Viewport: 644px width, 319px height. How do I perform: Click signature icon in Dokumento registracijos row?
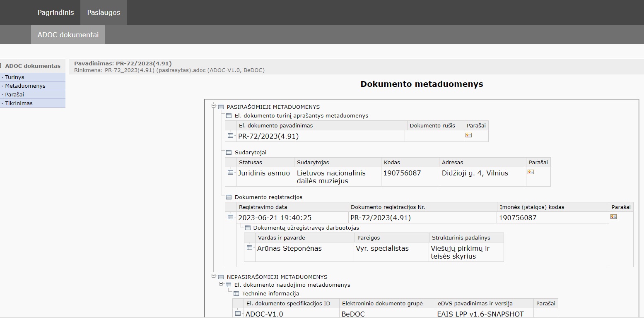click(x=613, y=216)
